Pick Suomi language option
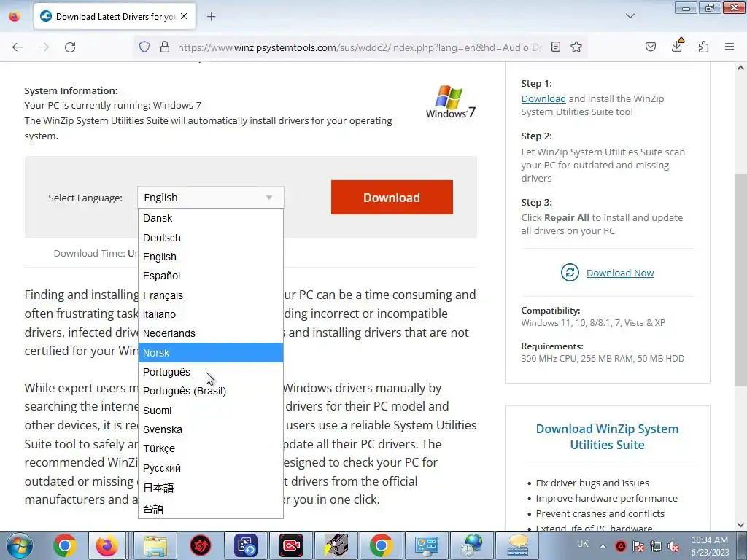 [211, 411]
